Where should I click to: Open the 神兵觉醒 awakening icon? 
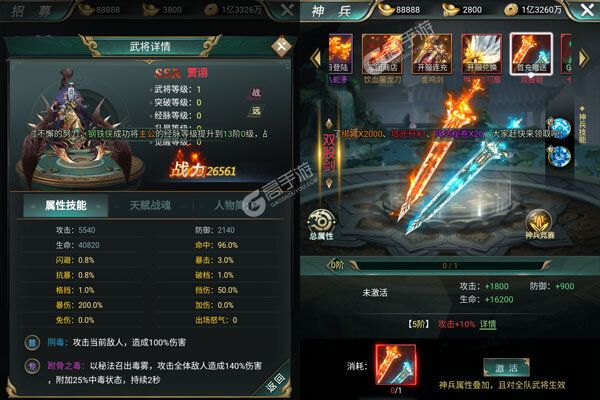pyautogui.click(x=540, y=225)
